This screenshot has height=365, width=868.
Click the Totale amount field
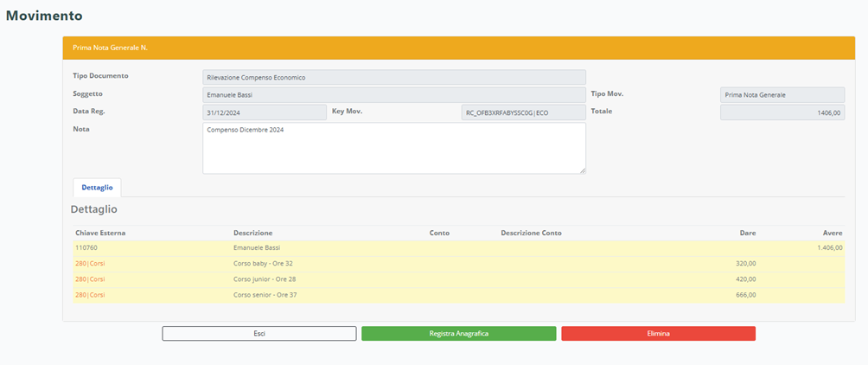(x=782, y=112)
